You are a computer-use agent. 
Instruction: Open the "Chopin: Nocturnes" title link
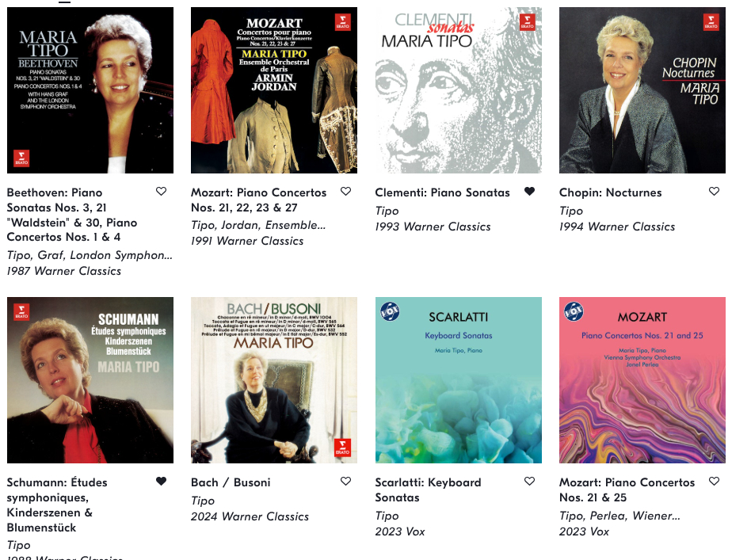click(610, 192)
